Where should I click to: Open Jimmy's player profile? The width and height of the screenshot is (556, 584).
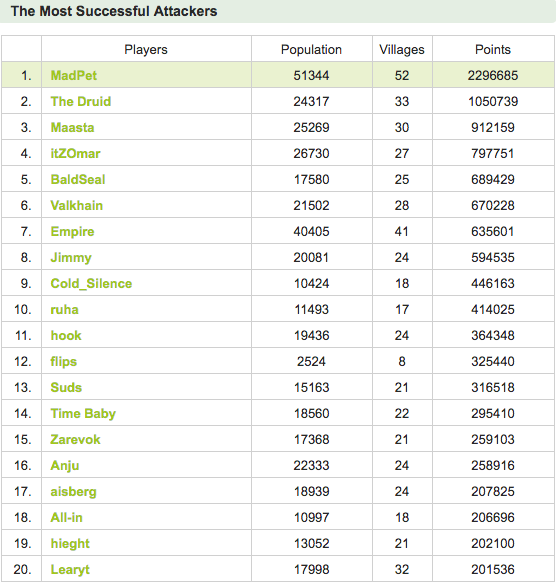(71, 258)
